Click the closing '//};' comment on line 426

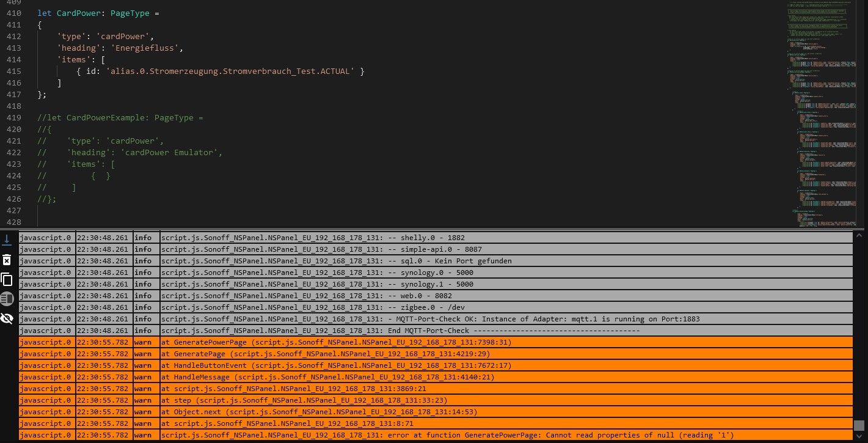coord(47,199)
